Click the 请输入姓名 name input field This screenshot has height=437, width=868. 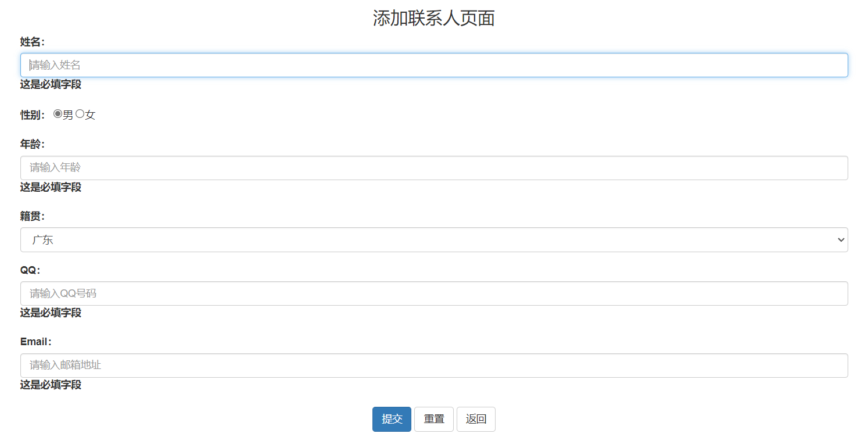pos(433,65)
